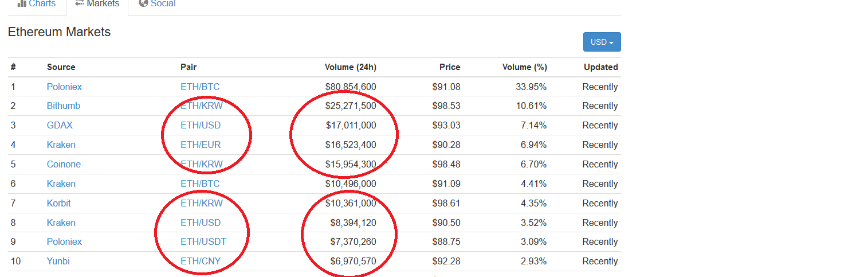This screenshot has width=868, height=277.
Task: Open the GDAX exchange link
Action: pos(60,126)
